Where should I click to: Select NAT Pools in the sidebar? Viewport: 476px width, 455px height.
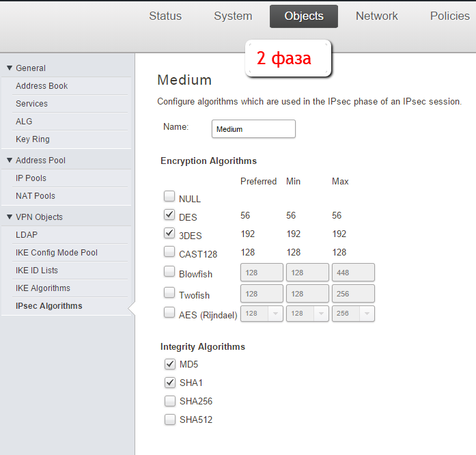click(36, 196)
